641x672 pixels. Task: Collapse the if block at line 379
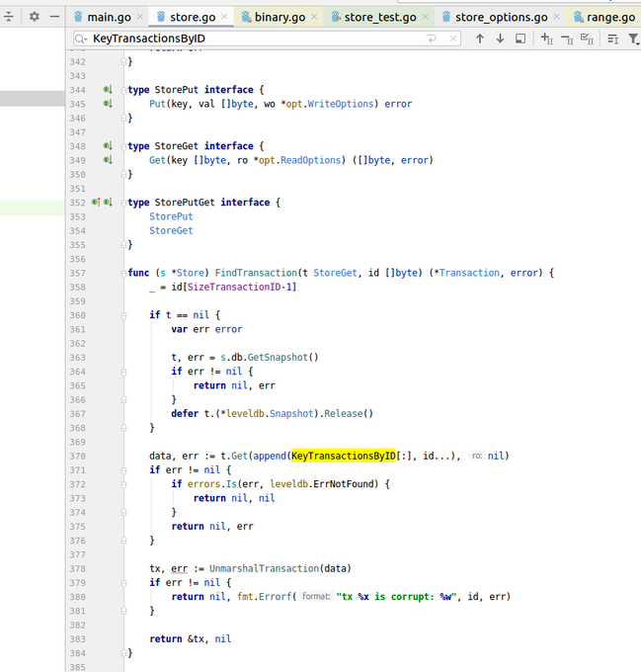[123, 583]
